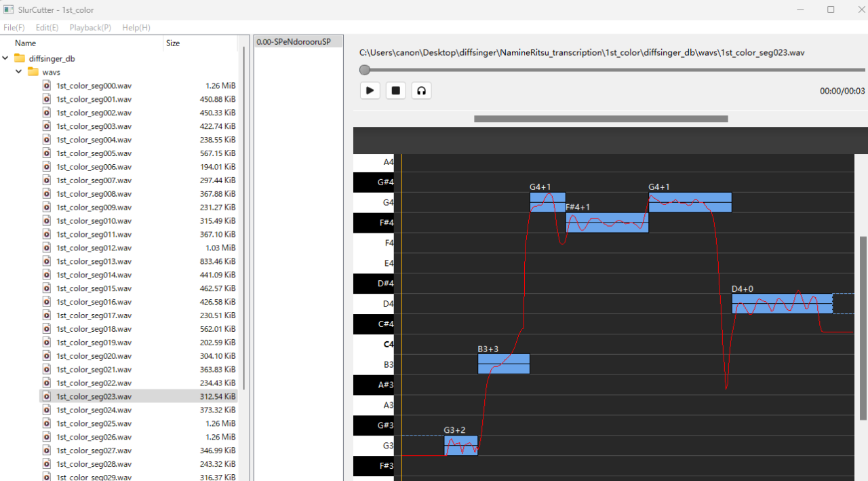Click the wavs folder icon
868x481 pixels.
33,72
